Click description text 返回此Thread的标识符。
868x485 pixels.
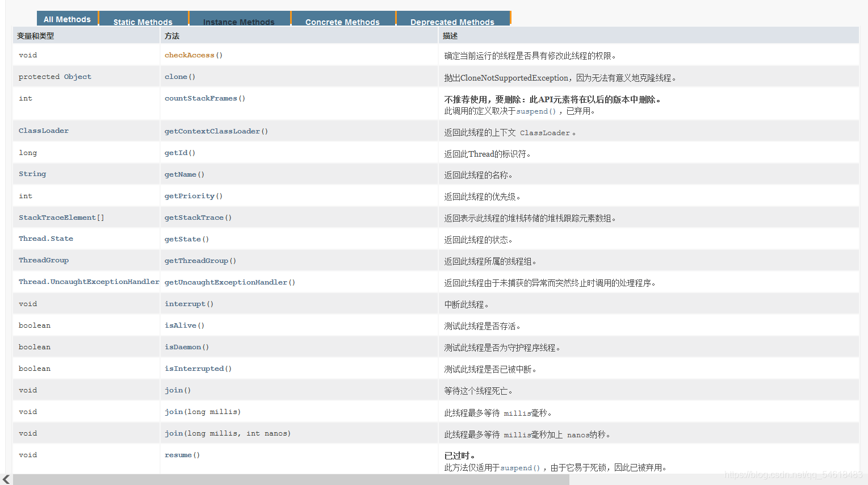pyautogui.click(x=488, y=154)
